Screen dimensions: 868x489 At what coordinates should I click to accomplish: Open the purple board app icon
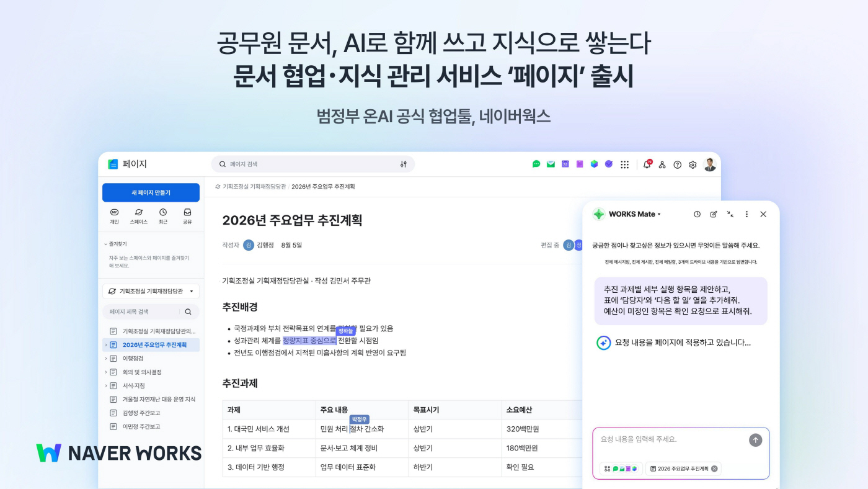(580, 164)
